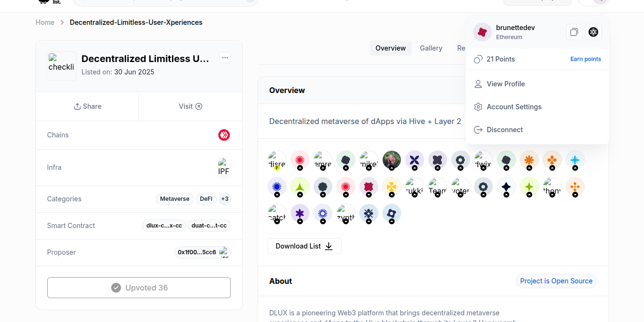Click the checklist project logo image
The image size is (644, 322).
click(x=62, y=66)
